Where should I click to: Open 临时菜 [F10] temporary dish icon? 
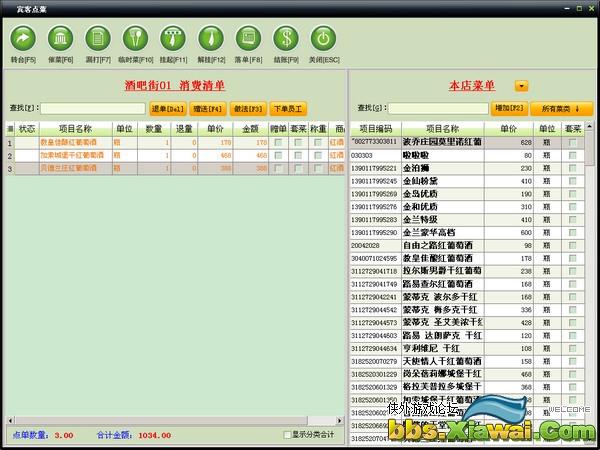135,39
